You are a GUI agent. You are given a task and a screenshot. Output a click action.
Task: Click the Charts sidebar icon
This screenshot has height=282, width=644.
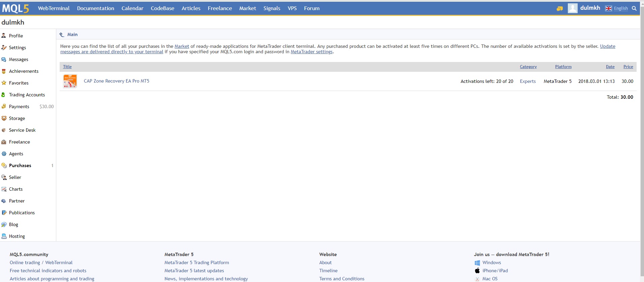point(4,189)
